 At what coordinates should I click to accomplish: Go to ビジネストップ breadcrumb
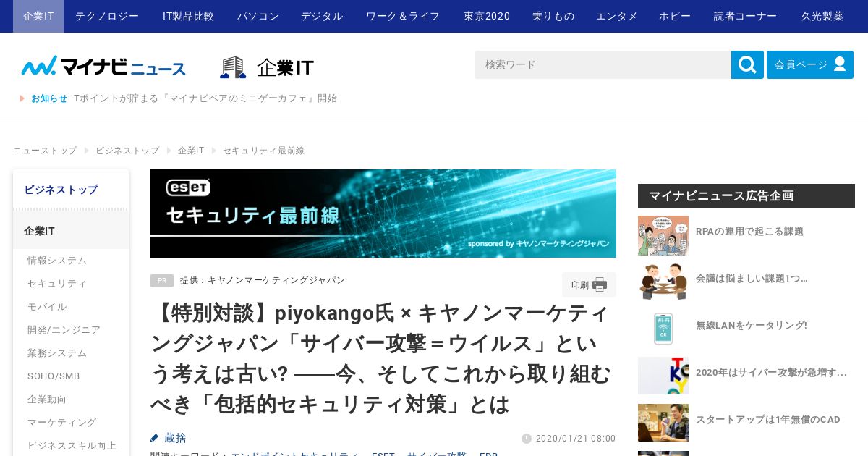(127, 151)
